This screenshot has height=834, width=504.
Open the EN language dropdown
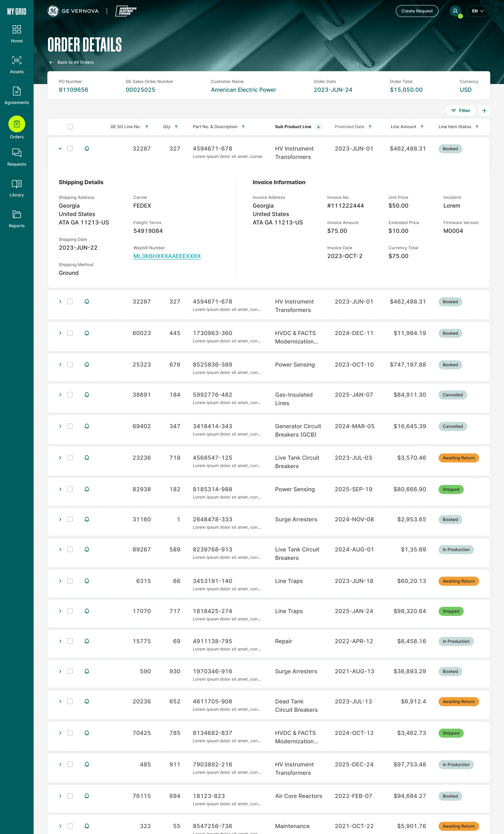tap(478, 11)
